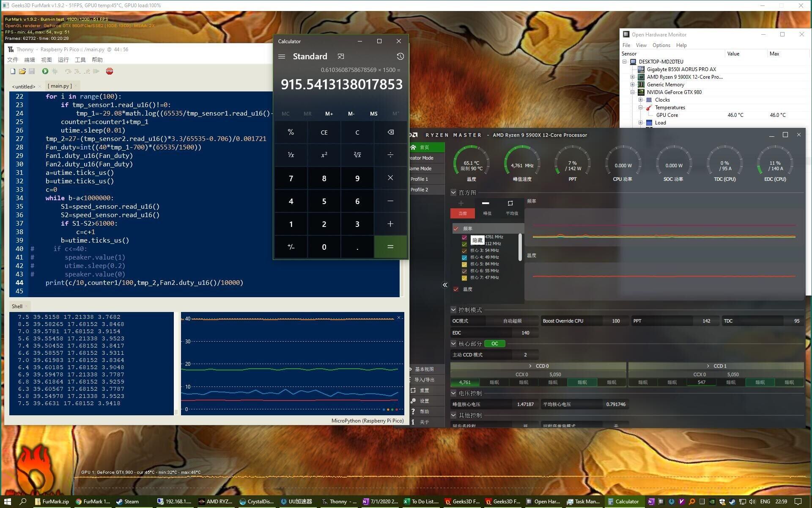Click the Calculator MS memory store button

tap(374, 113)
